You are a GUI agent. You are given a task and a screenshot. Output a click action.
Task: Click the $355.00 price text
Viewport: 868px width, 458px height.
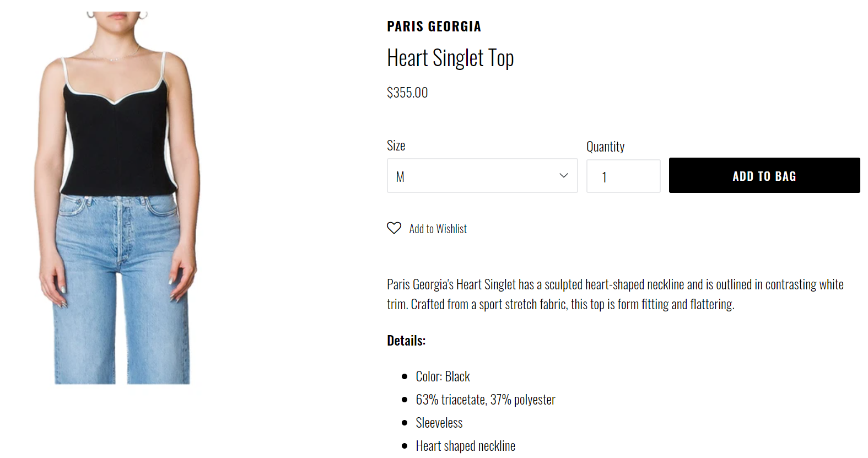coord(407,93)
